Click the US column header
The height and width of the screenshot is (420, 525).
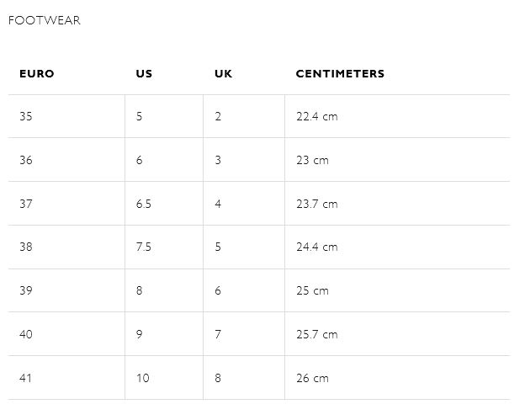[x=144, y=74]
